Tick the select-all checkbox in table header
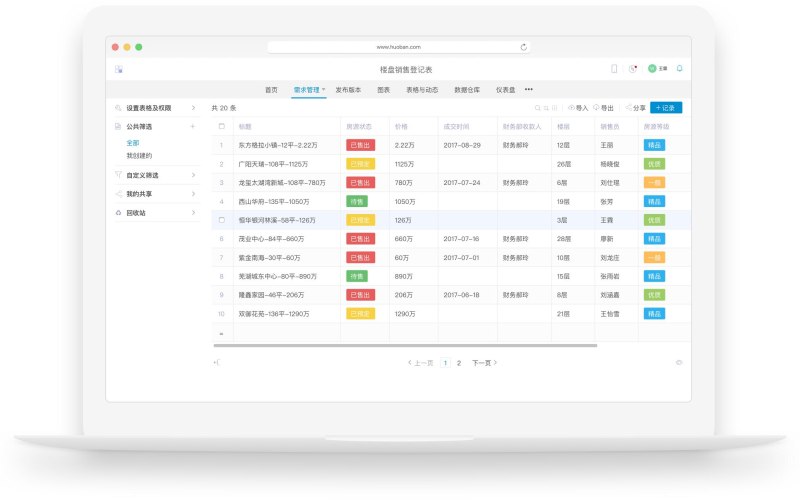Screen dimensions: 800x500 tap(221, 127)
